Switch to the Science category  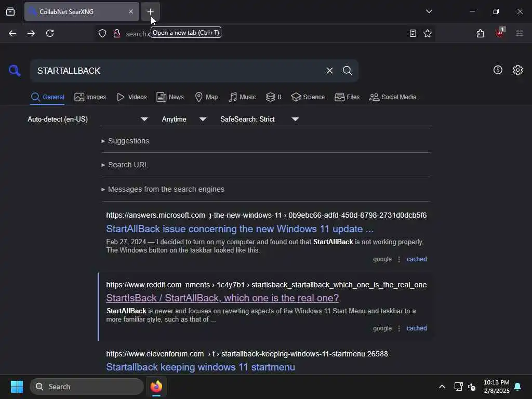[x=308, y=97]
